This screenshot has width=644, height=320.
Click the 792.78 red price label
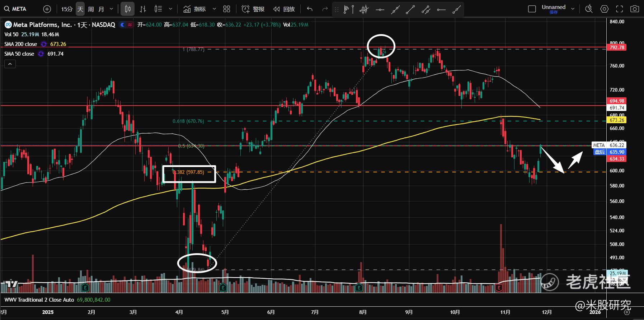[617, 47]
